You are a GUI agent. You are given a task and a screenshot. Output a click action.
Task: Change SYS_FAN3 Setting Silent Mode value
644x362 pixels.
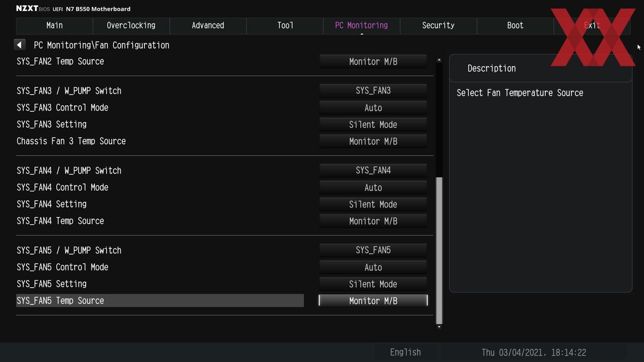pos(373,124)
